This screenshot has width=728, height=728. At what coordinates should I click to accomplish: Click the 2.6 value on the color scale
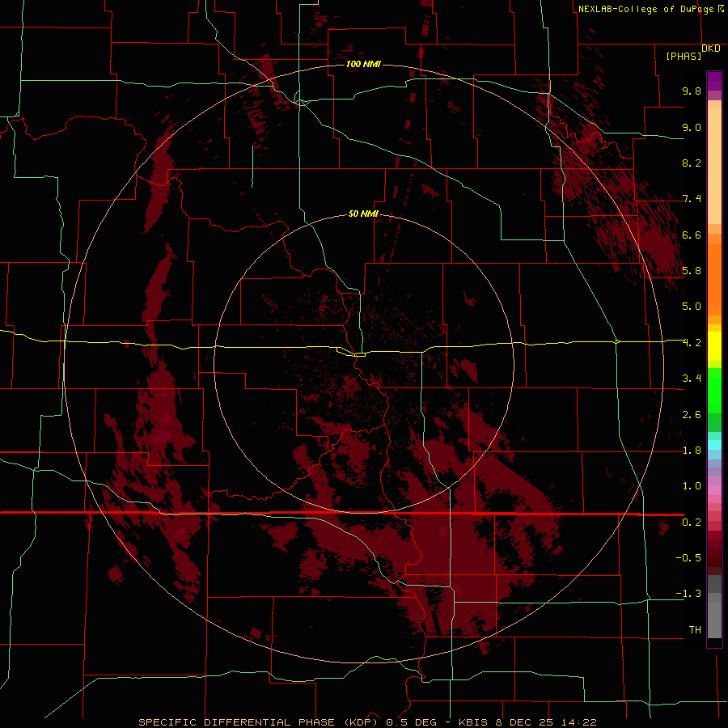point(692,415)
